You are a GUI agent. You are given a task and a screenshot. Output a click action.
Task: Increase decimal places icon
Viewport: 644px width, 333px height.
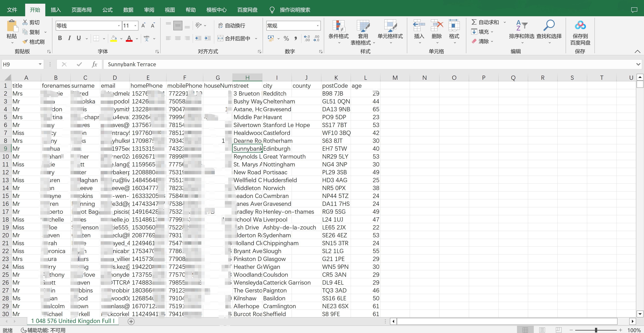tap(307, 38)
